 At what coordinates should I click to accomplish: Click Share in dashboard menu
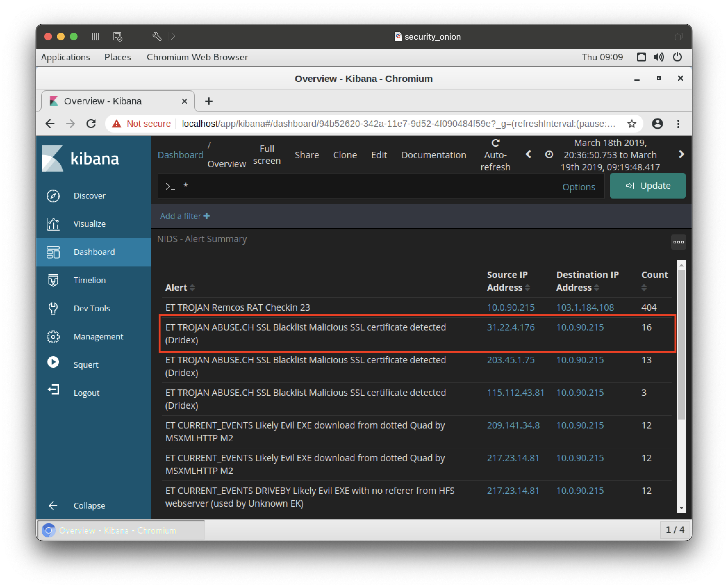(x=307, y=155)
